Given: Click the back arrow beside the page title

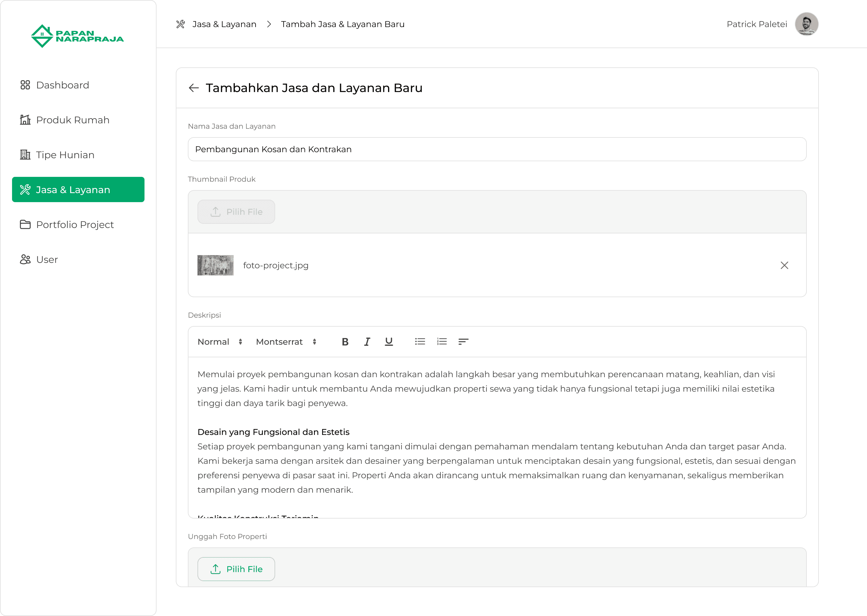Looking at the screenshot, I should (194, 88).
